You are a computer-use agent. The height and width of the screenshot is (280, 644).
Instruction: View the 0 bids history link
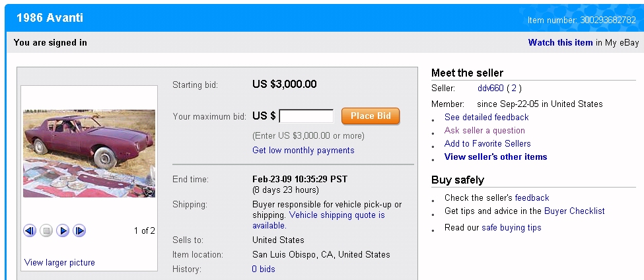coord(264,269)
